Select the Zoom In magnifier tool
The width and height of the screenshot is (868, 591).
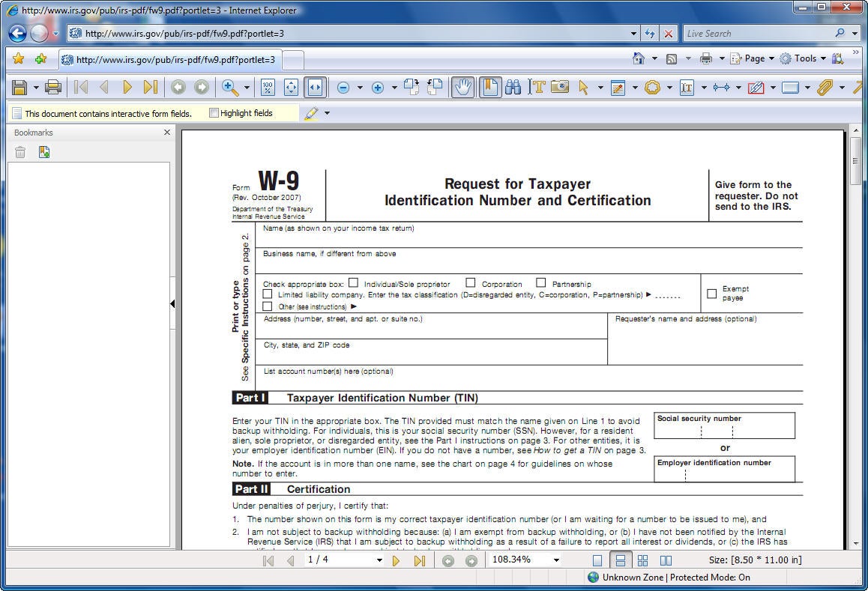pyautogui.click(x=229, y=88)
